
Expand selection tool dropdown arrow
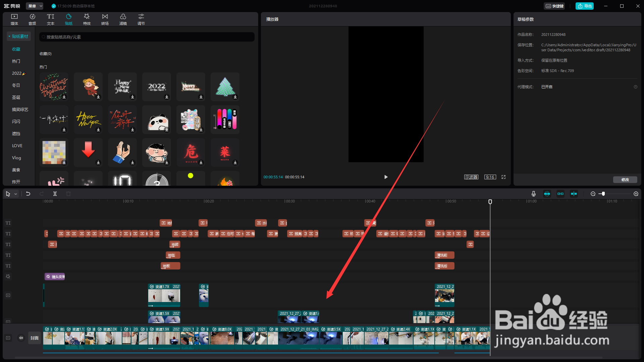point(15,194)
